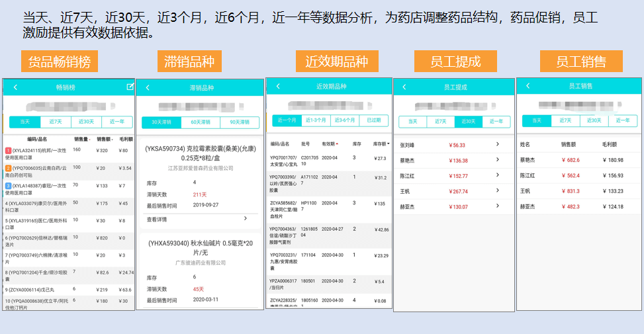Tap edit icon in 畅销榜 header
The width and height of the screenshot is (644, 334).
[130, 87]
